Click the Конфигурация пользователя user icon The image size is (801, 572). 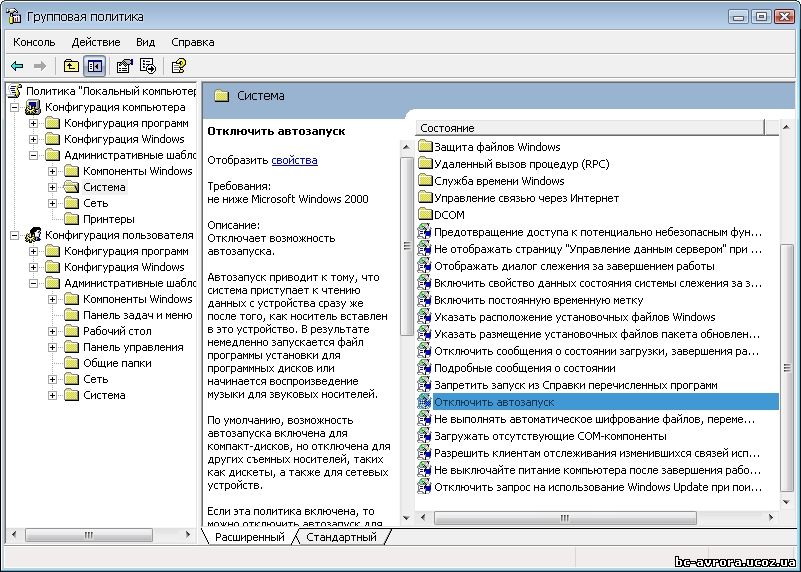(x=33, y=235)
